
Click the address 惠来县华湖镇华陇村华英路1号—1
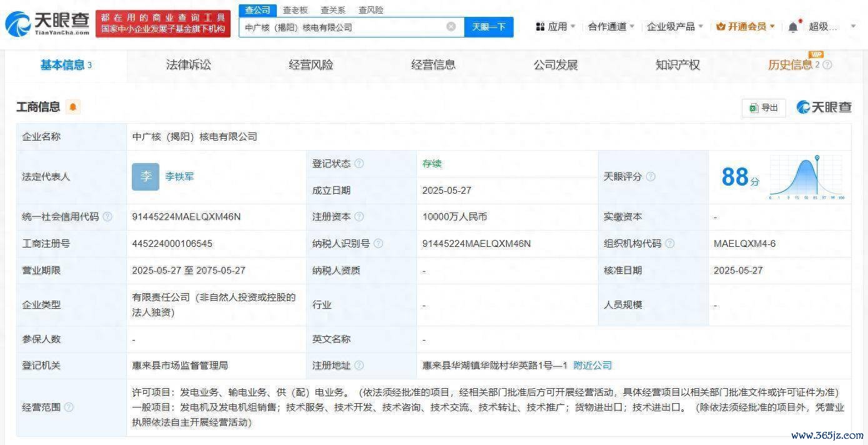point(495,366)
